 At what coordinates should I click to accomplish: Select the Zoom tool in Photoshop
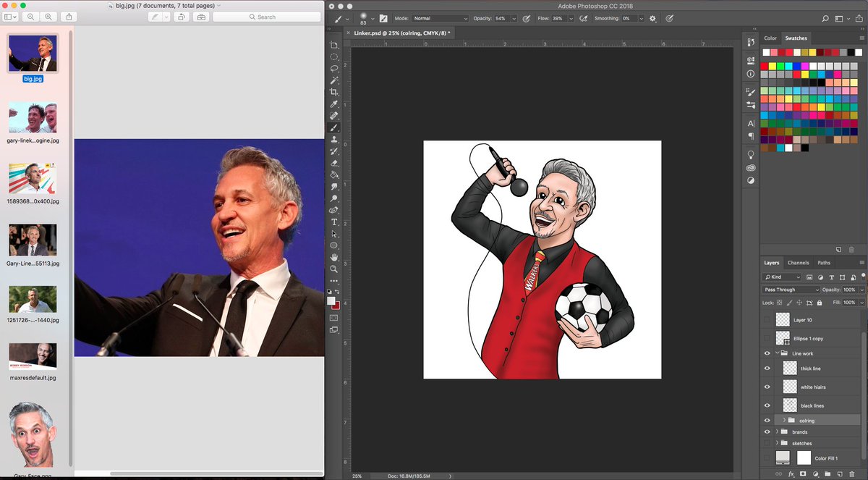pos(334,269)
